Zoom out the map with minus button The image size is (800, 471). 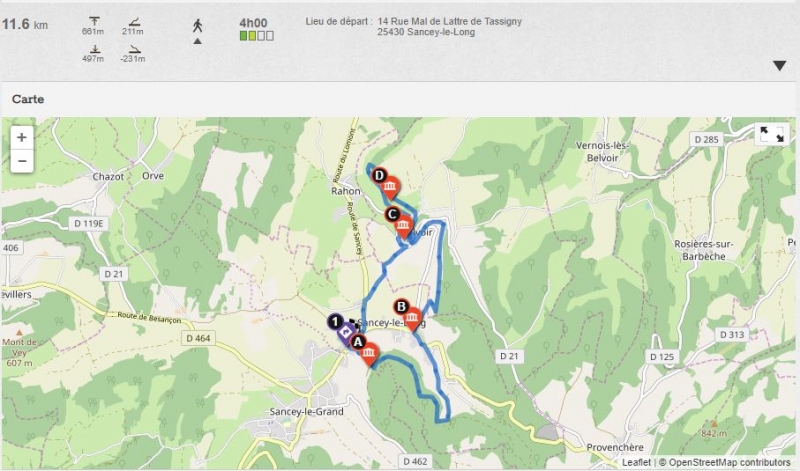coord(22,161)
